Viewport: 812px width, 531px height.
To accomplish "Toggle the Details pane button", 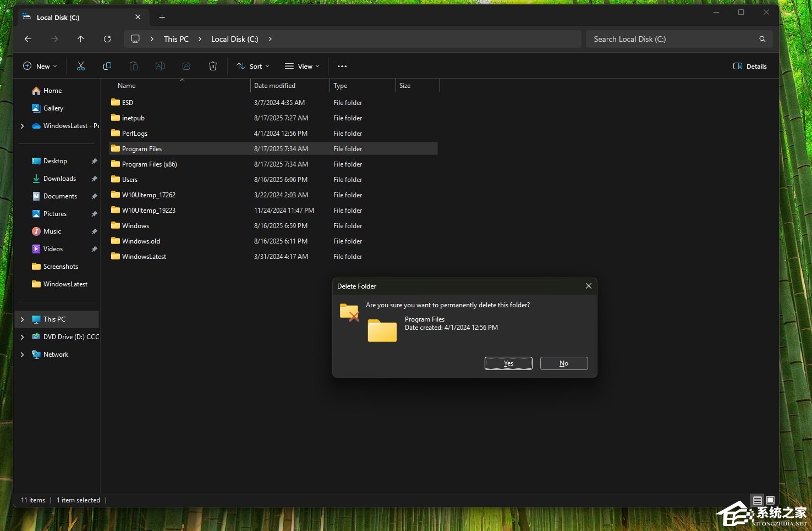I will 750,67.
